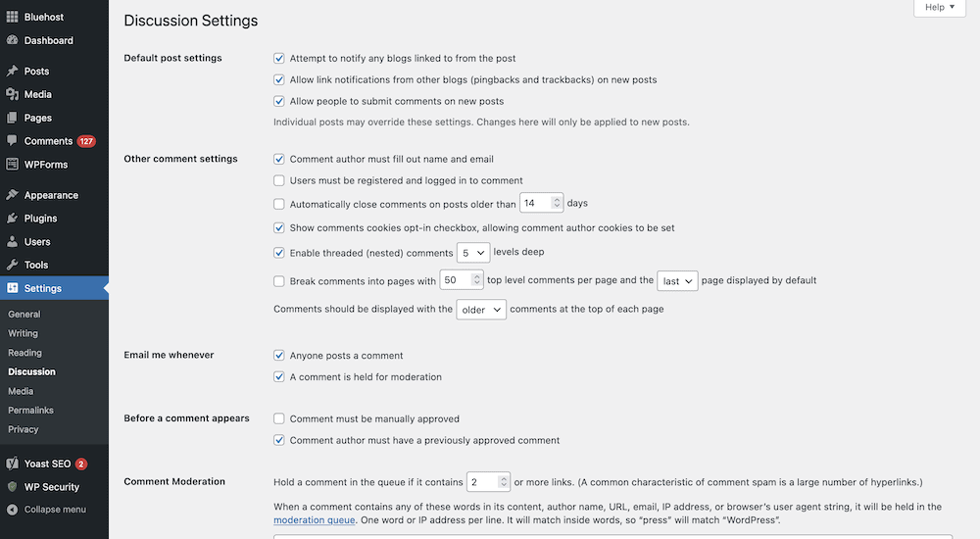Go to the Reading settings submenu
The width and height of the screenshot is (980, 539).
24,353
